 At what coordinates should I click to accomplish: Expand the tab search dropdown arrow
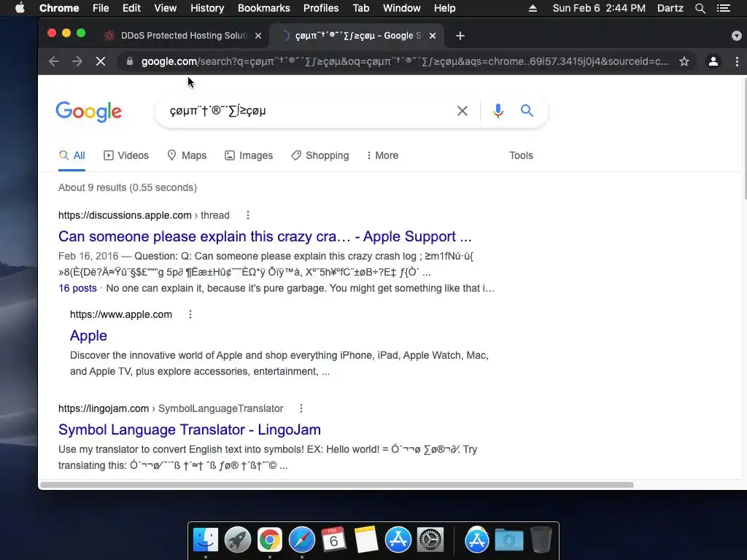(736, 36)
